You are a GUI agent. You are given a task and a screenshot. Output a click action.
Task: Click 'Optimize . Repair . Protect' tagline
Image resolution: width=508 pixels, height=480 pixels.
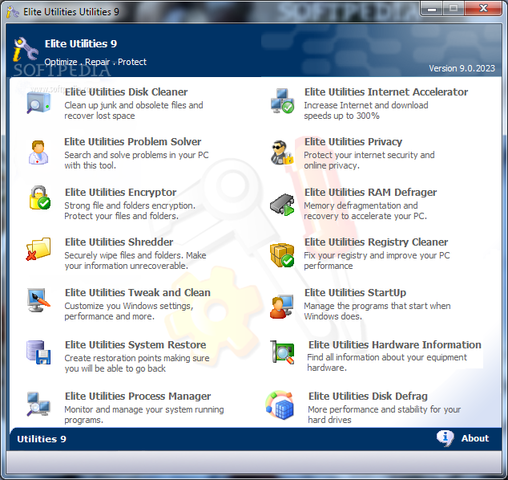pos(95,62)
